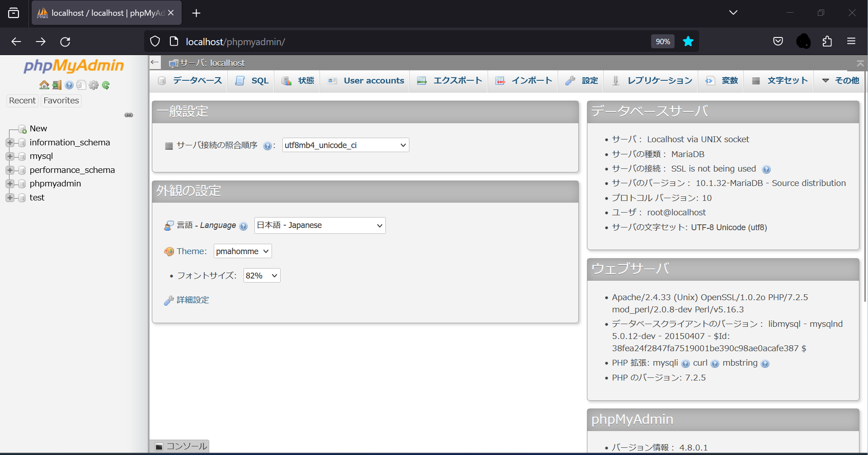Screen dimensions: 868x455
Task: Expand the performance_schema database node
Action: point(9,170)
